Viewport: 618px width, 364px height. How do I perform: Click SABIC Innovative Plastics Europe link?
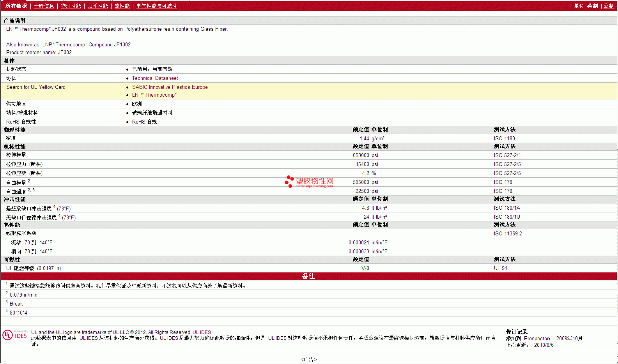tap(170, 87)
